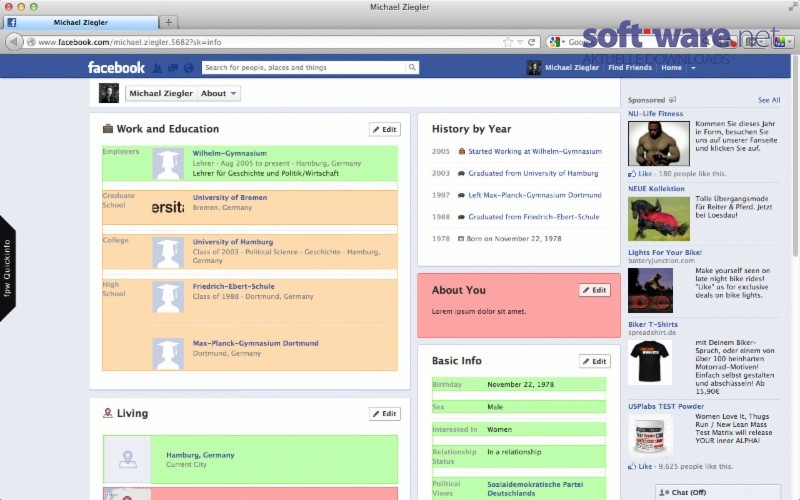
Task: Click the Living section pin icon
Action: coord(108,413)
